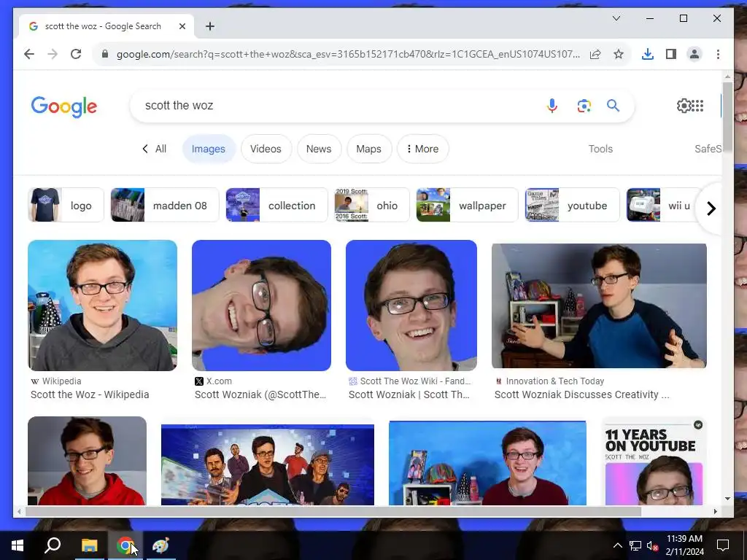The image size is (747, 560).
Task: Filter images by 'ohio' chip
Action: (372, 205)
